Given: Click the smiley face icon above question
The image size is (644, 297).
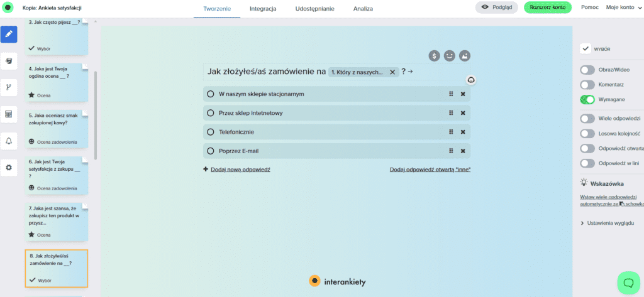Looking at the screenshot, I should coord(449,55).
